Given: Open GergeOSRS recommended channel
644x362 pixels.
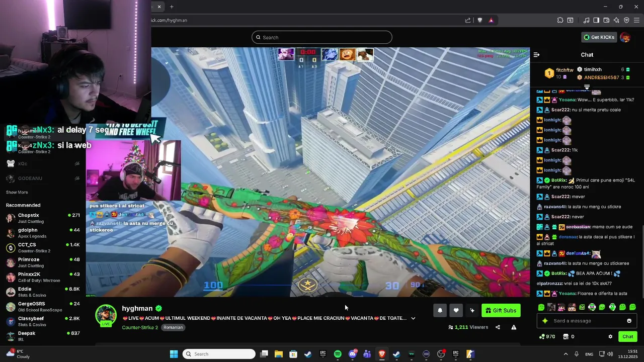Looking at the screenshot, I should [43, 306].
